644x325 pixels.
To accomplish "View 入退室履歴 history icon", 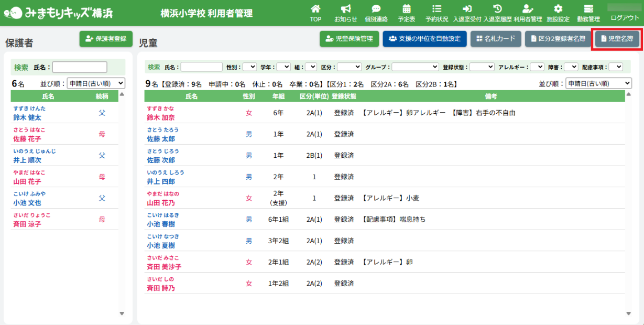I will 497,9.
